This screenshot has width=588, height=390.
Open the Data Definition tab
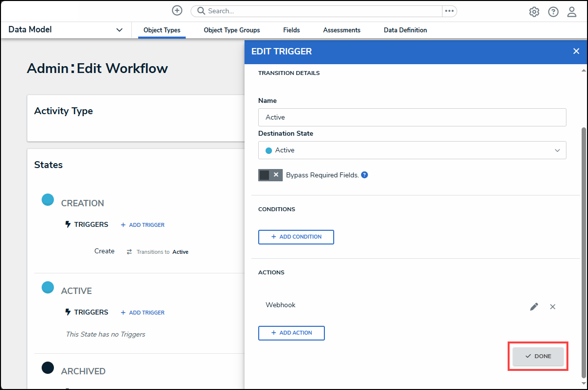click(x=405, y=30)
